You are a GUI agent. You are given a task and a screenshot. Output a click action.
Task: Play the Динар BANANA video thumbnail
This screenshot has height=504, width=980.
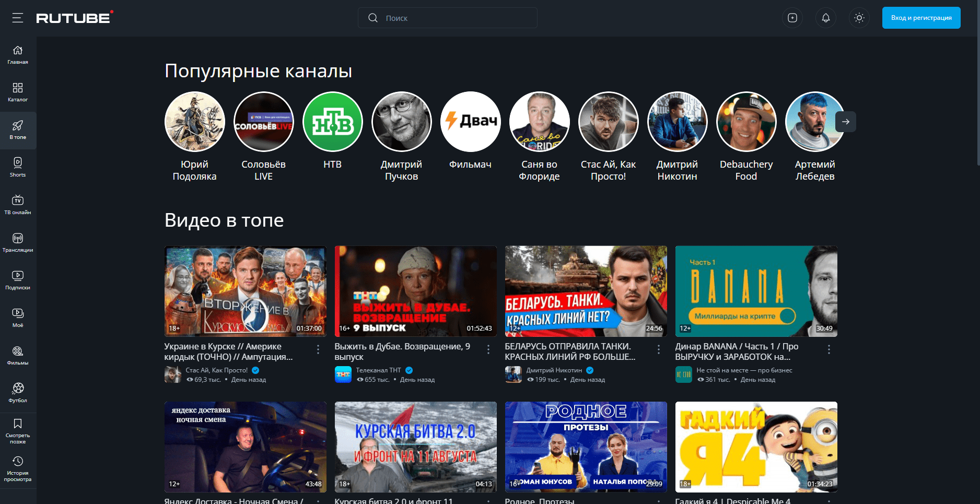(x=756, y=291)
